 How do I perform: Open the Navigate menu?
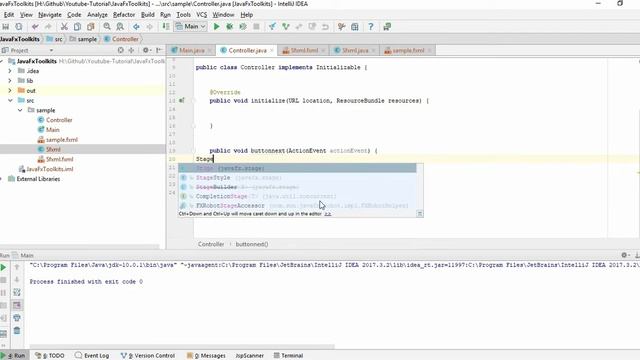[x=50, y=15]
